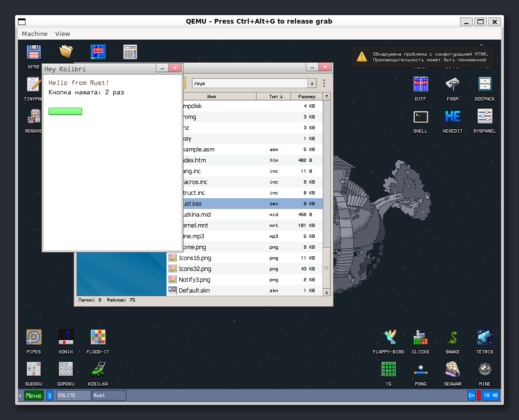
Task: Open the three-dot file manager menu
Action: coord(324,84)
